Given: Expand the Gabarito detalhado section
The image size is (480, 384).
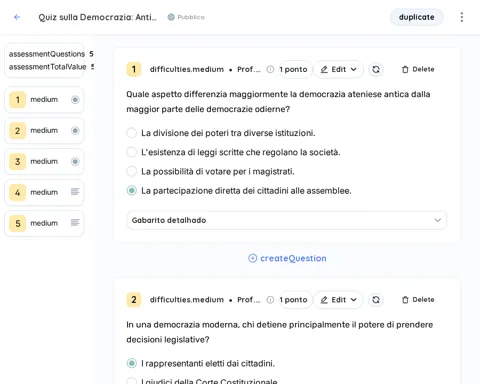Looking at the screenshot, I should [287, 220].
